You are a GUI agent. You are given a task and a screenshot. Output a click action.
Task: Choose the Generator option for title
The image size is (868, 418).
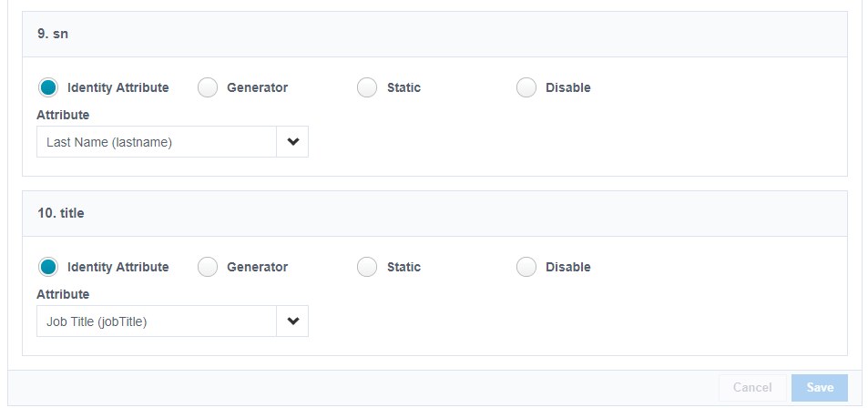click(208, 267)
